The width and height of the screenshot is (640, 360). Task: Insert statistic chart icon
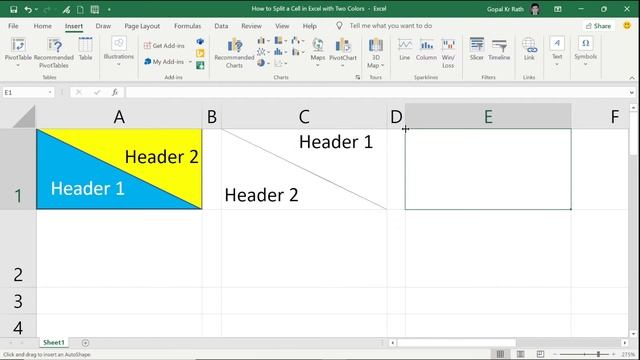[x=280, y=52]
